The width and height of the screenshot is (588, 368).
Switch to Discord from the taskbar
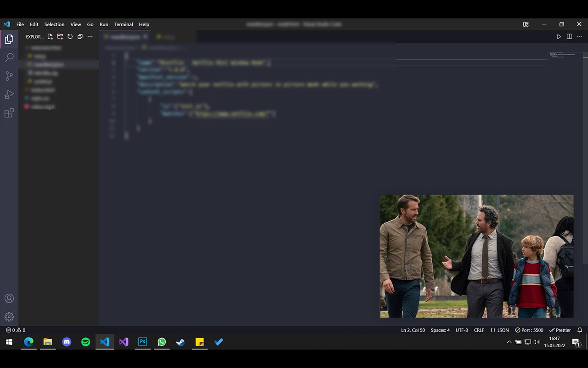pyautogui.click(x=67, y=342)
